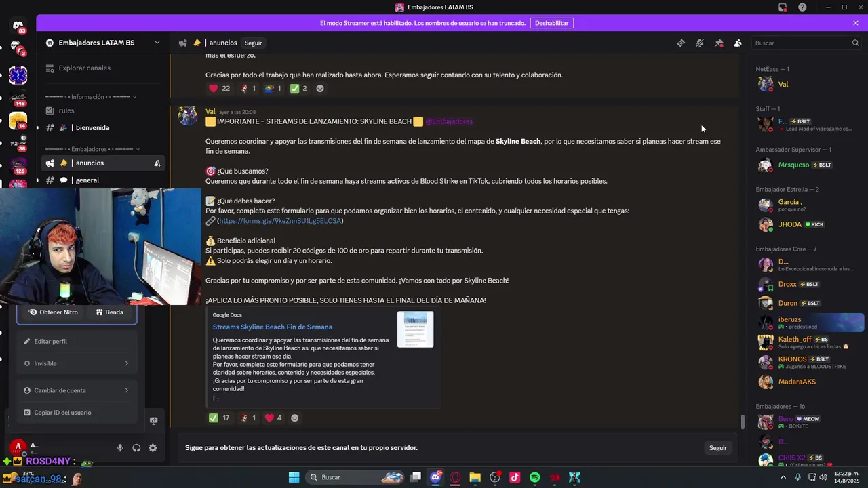This screenshot has height=488, width=868.
Task: Open the forms.gle link in message
Action: 280,221
